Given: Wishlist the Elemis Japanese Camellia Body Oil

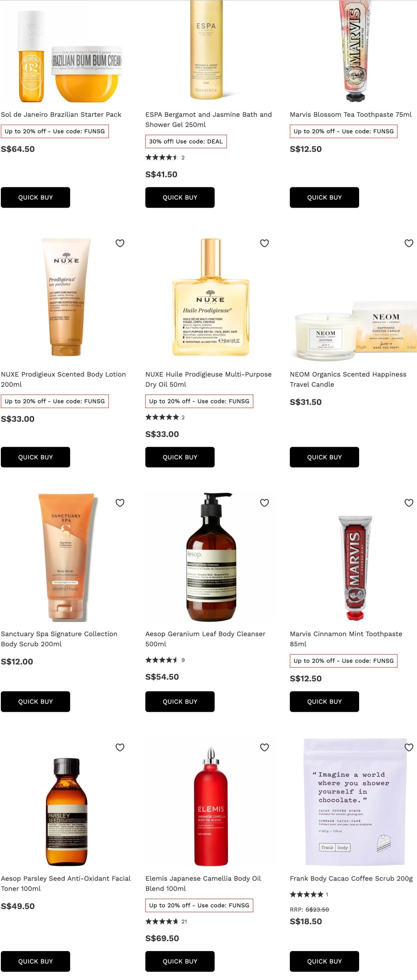Looking at the screenshot, I should tap(264, 747).
